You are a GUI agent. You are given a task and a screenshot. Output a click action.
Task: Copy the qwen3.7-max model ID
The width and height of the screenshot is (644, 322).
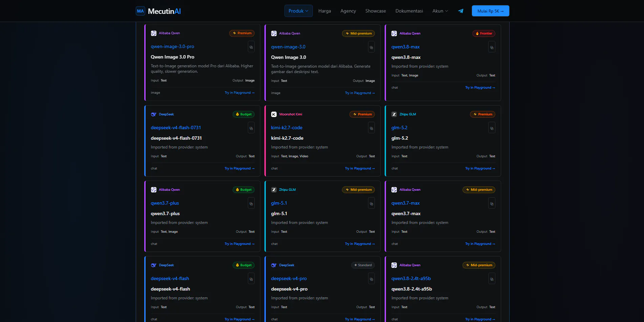click(x=492, y=204)
